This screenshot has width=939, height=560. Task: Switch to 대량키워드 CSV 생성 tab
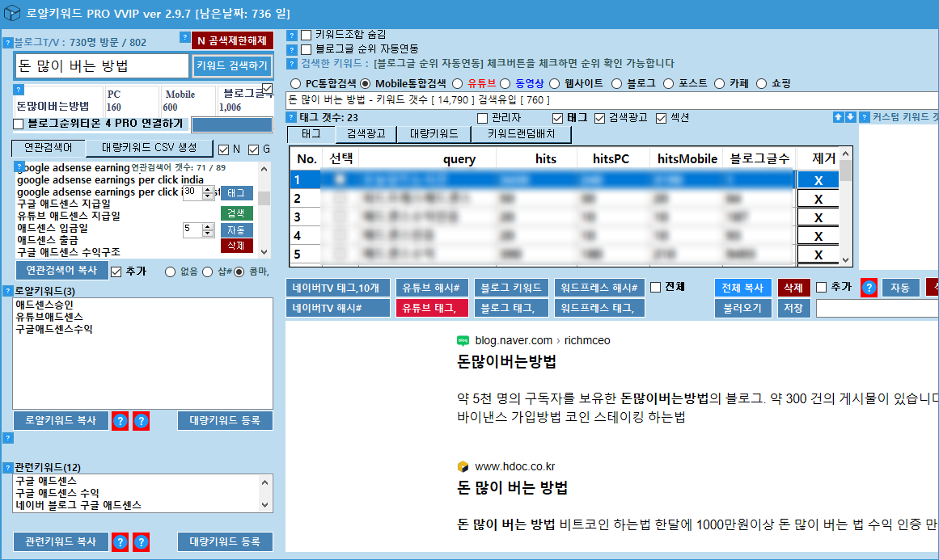point(149,148)
